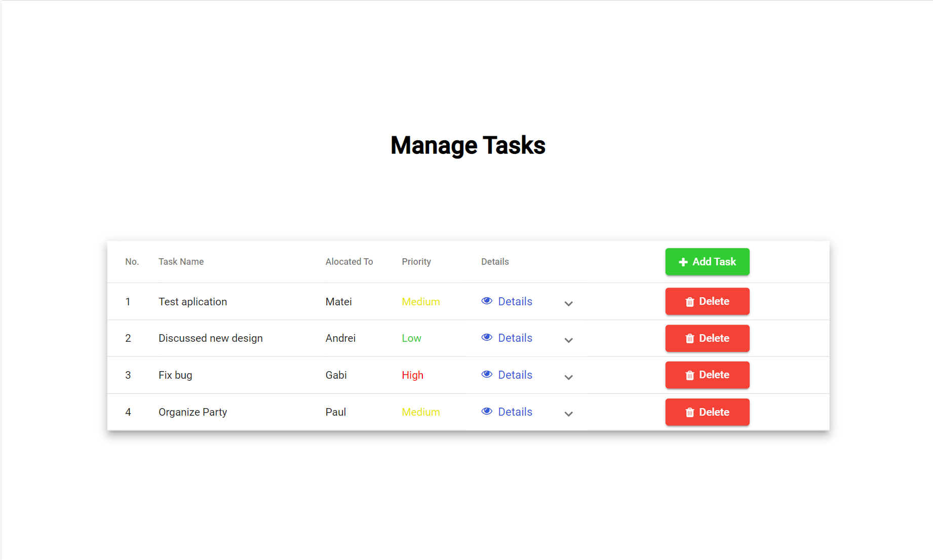The image size is (933, 560).
Task: Click eye icon for Test aplication task
Action: [x=487, y=301]
